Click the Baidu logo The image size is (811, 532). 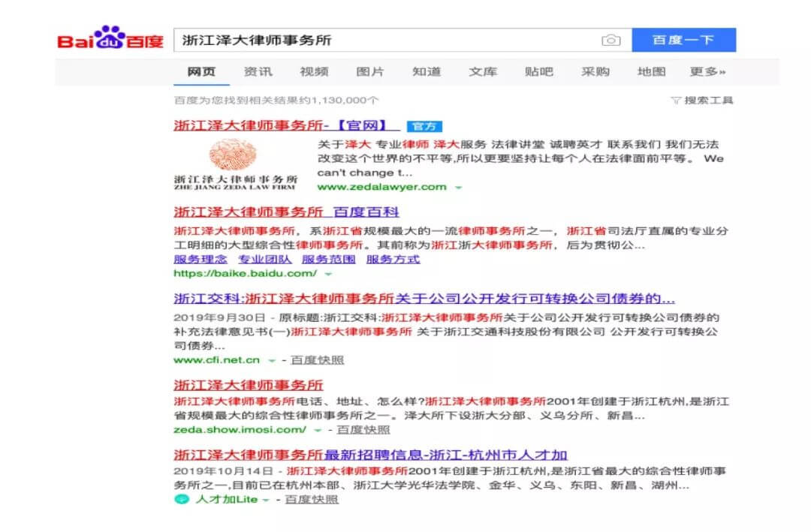(110, 40)
